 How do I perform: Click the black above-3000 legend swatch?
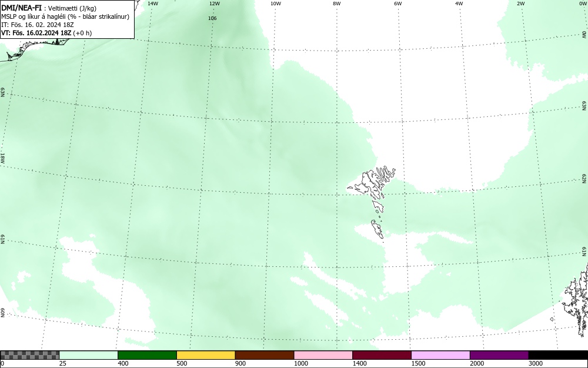click(x=558, y=355)
